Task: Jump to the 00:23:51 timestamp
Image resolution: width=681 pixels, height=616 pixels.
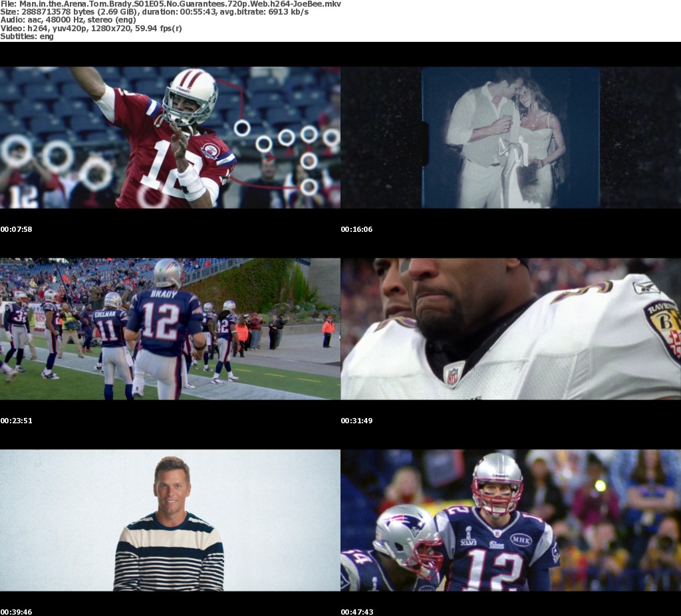Action: (16, 421)
